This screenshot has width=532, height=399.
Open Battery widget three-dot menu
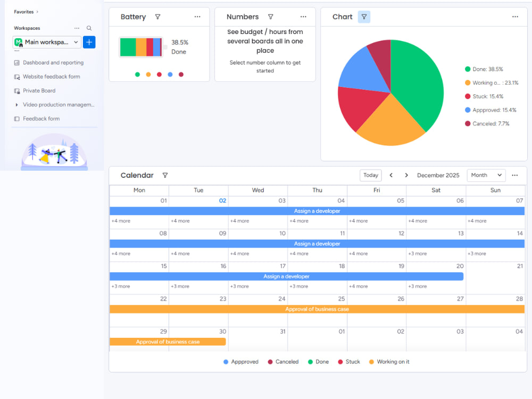[197, 16]
